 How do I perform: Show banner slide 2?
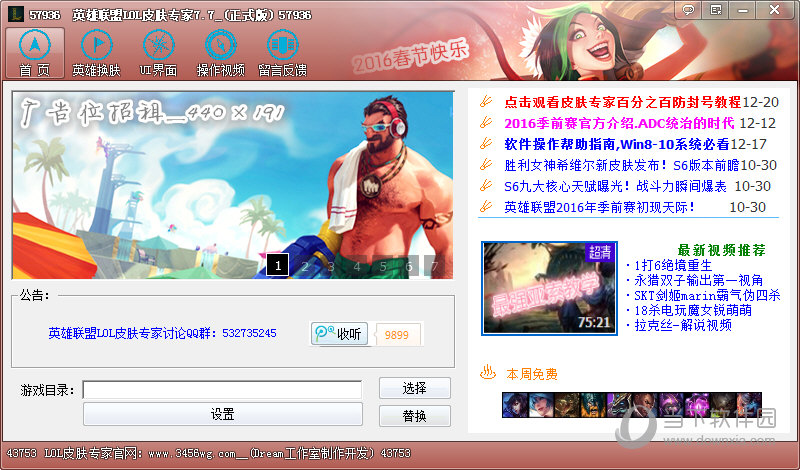[x=305, y=266]
